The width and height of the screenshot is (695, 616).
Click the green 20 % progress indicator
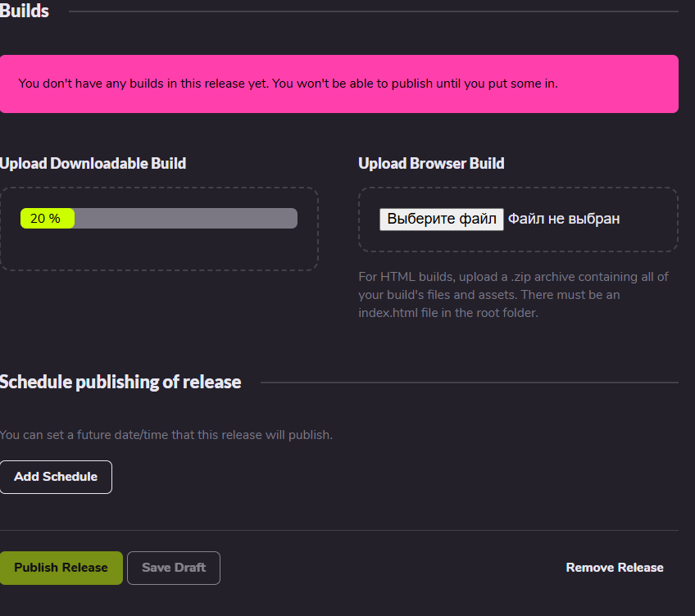[x=48, y=219]
